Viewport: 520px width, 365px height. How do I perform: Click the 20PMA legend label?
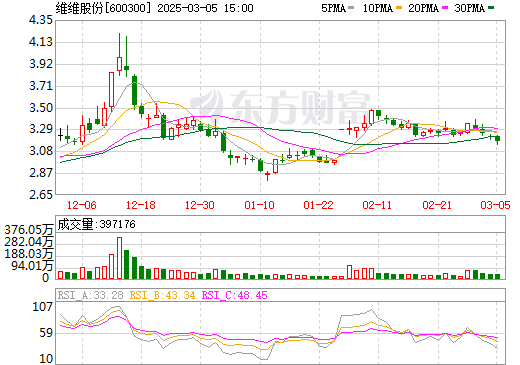[423, 8]
